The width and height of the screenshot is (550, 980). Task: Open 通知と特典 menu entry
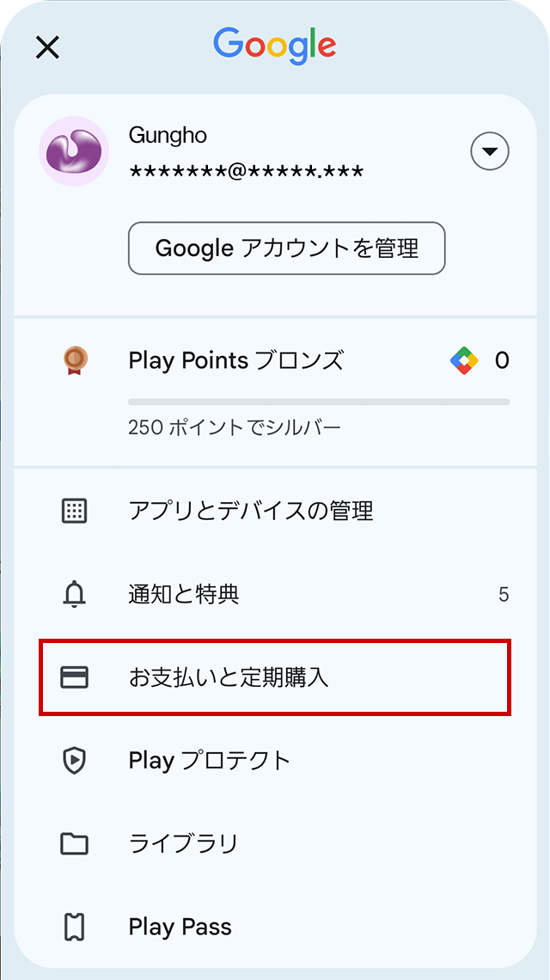(184, 594)
